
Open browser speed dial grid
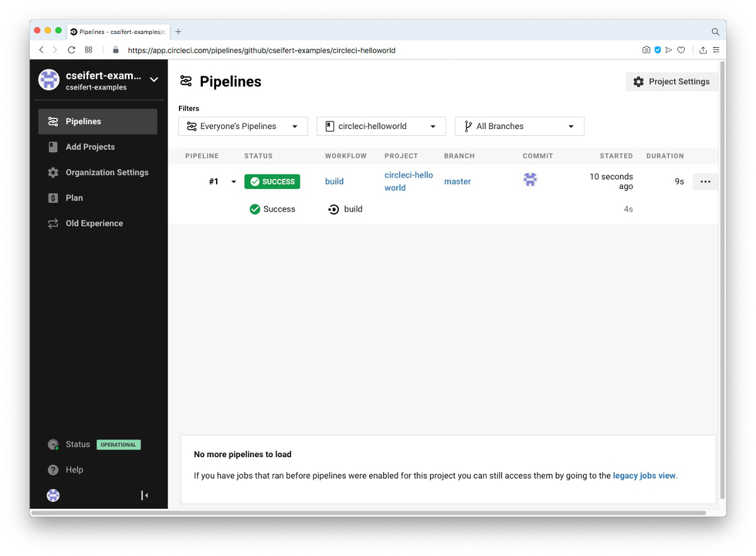(89, 50)
